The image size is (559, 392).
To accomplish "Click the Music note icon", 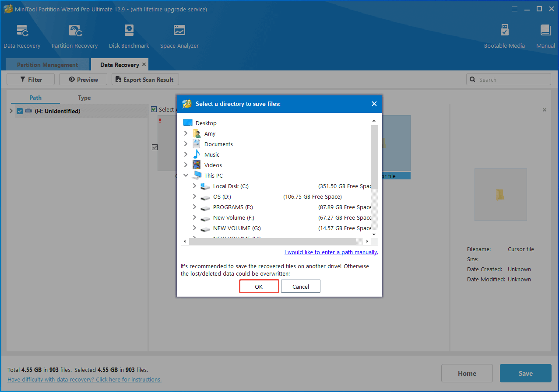I will click(x=197, y=154).
